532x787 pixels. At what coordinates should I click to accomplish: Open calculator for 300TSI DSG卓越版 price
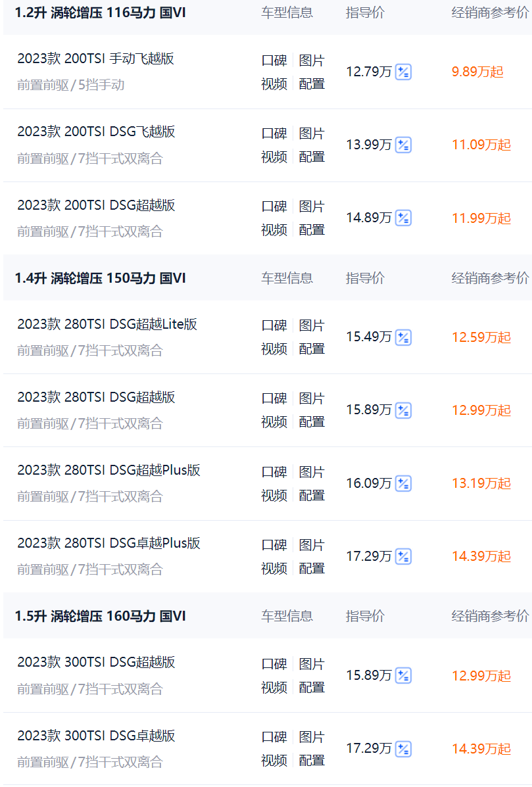click(403, 748)
